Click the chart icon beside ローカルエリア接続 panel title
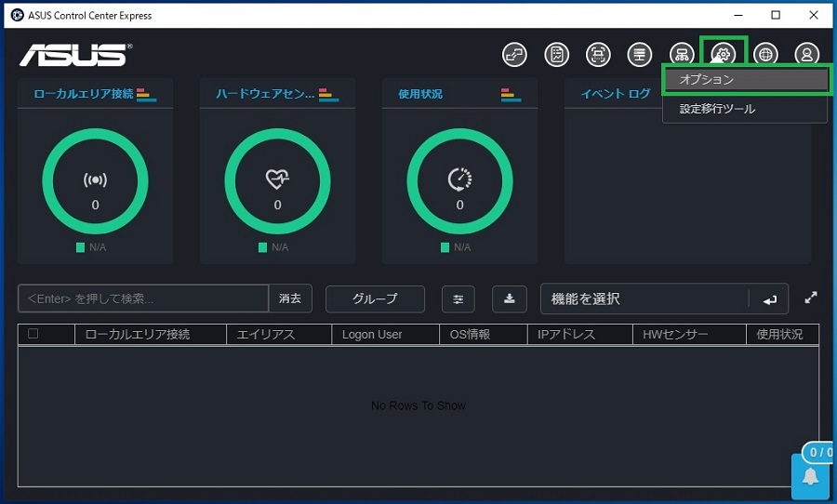Image resolution: width=837 pixels, height=504 pixels. [146, 95]
